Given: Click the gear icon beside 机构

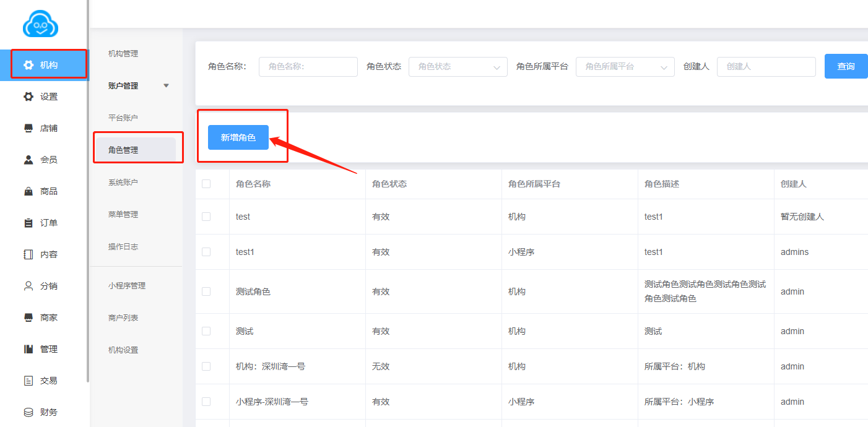Looking at the screenshot, I should pyautogui.click(x=28, y=65).
